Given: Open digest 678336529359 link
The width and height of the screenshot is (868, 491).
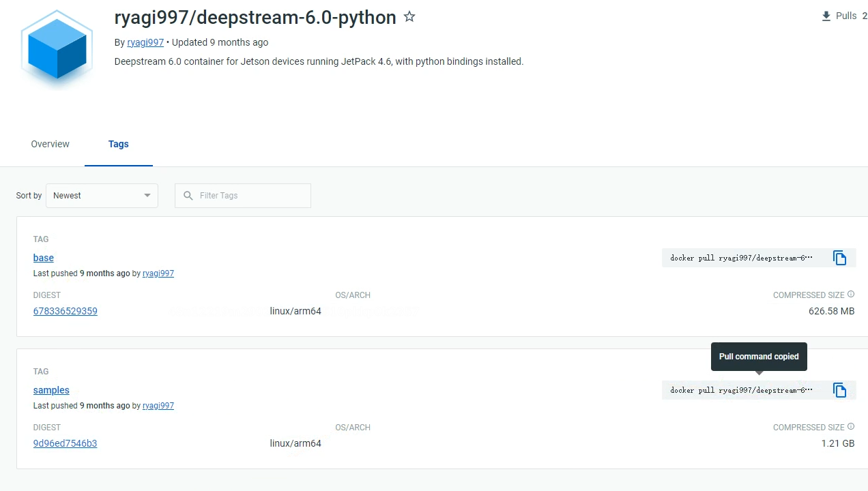Looking at the screenshot, I should point(66,311).
